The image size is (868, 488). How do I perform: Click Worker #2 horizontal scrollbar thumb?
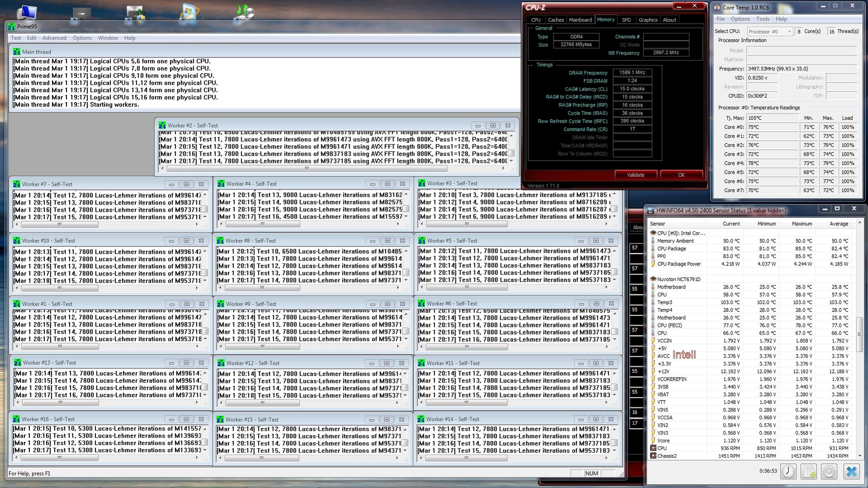307,168
